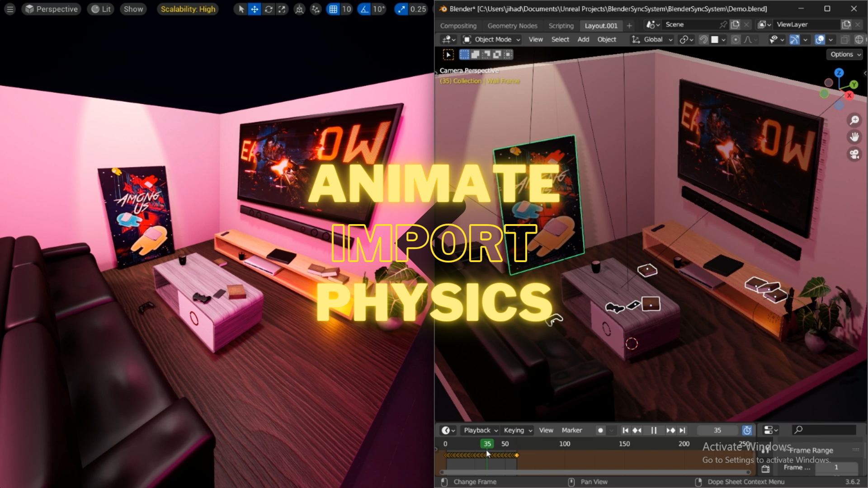Screen dimensions: 868x488
Task: Choose Intersect selection mode icon
Action: (508, 55)
